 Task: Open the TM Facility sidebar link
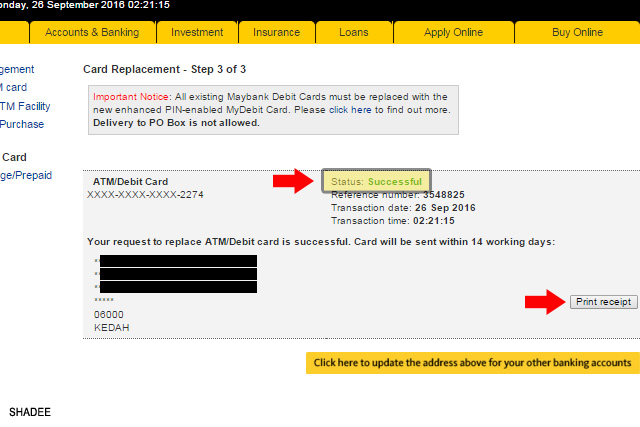coord(25,106)
